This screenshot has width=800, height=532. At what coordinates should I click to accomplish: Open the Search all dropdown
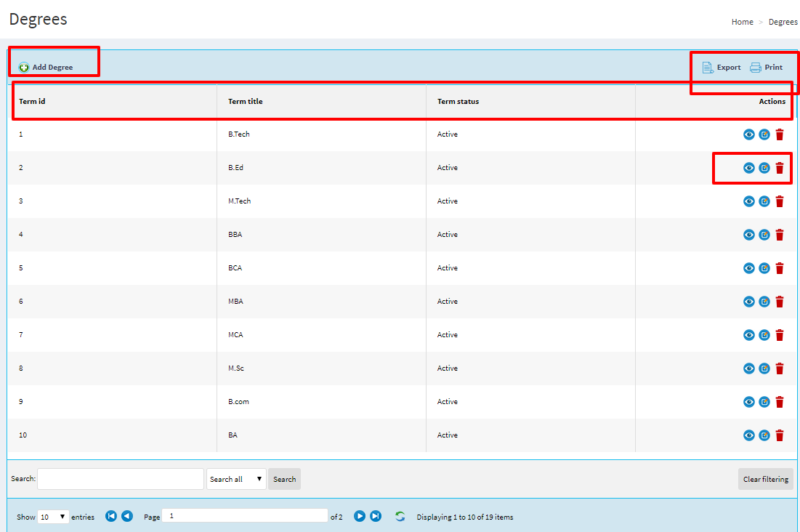[x=236, y=479]
